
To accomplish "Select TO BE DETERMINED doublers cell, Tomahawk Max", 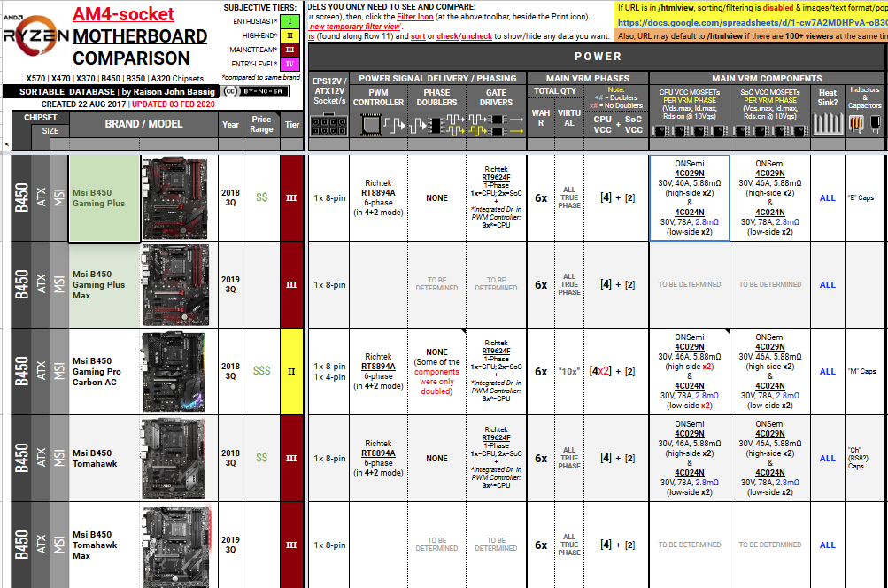I will tap(436, 545).
